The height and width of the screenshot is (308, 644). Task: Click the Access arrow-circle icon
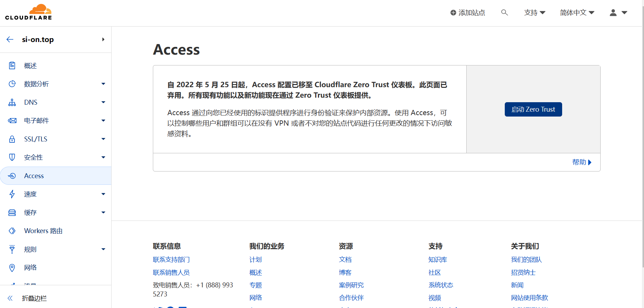[x=12, y=176]
